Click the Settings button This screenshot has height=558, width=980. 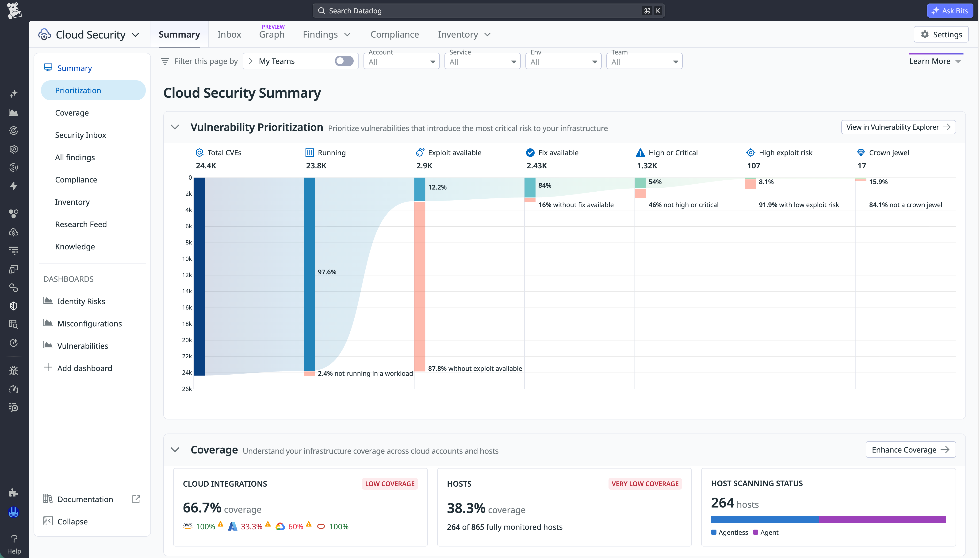941,35
